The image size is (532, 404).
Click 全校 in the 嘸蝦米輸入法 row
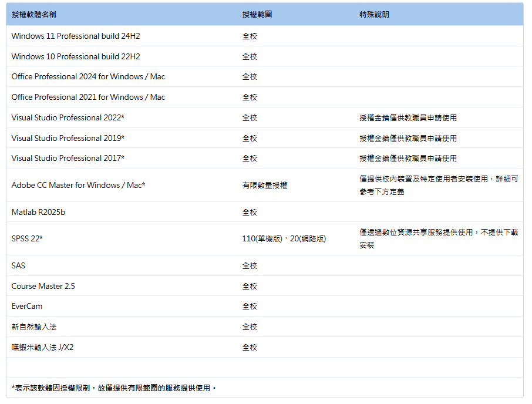pos(250,348)
